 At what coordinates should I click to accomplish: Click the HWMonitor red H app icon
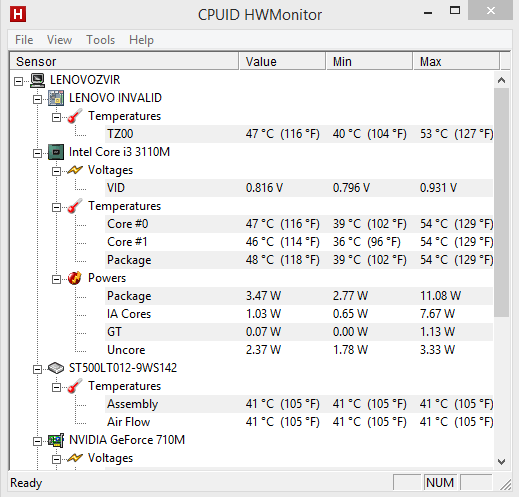(x=18, y=15)
